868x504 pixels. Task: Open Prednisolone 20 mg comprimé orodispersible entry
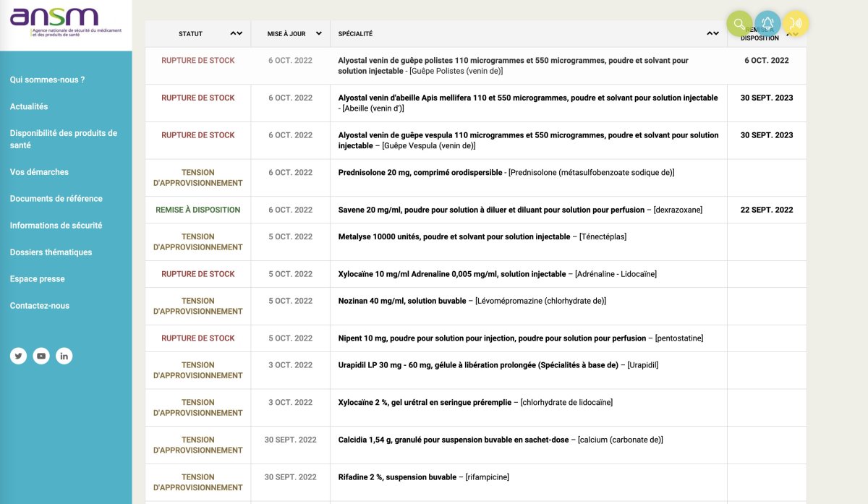pyautogui.click(x=506, y=172)
